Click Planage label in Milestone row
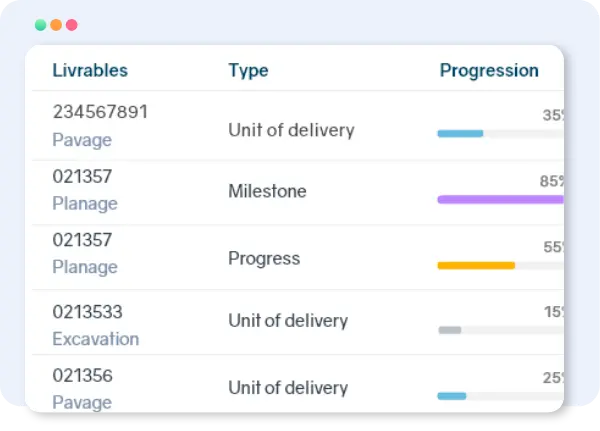This screenshot has width=600, height=431. coord(85,203)
